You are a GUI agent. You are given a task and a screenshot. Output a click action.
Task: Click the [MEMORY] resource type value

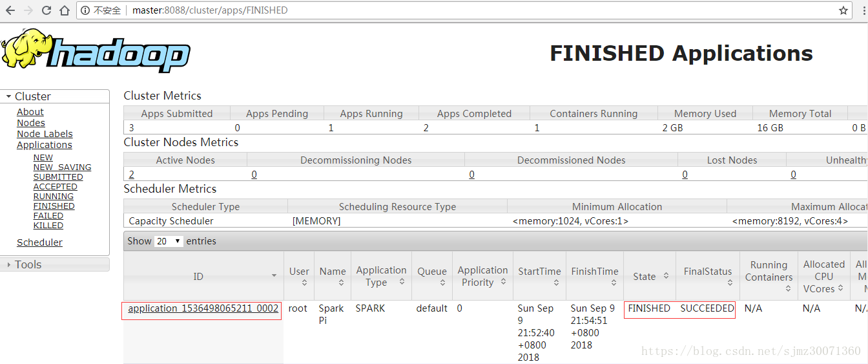tap(316, 221)
